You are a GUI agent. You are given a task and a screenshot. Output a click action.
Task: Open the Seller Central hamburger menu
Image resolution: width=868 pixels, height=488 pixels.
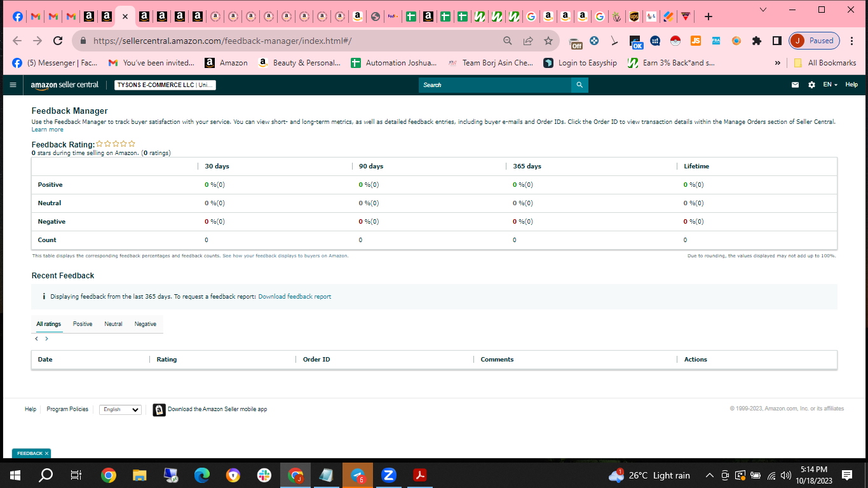point(13,85)
